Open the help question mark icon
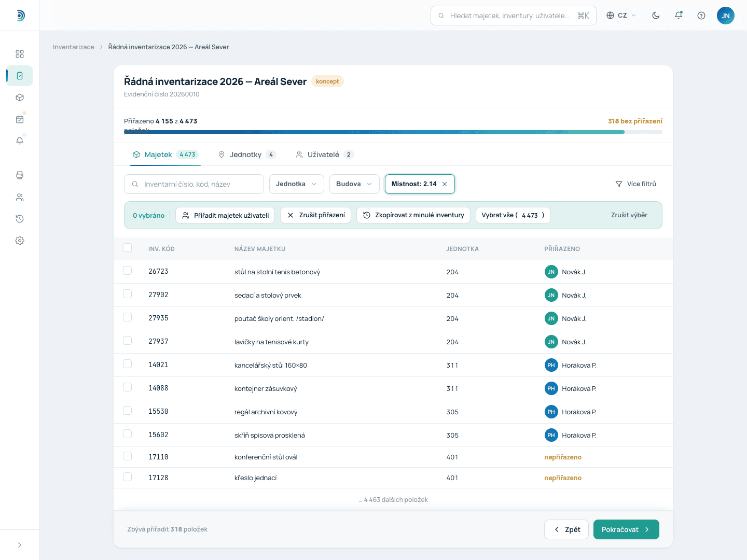The height and width of the screenshot is (560, 747). 701,16
